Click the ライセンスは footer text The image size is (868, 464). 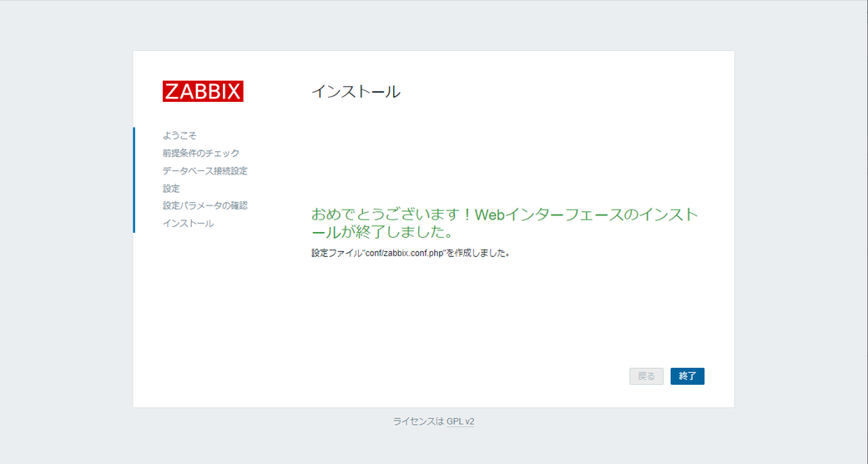(x=418, y=421)
